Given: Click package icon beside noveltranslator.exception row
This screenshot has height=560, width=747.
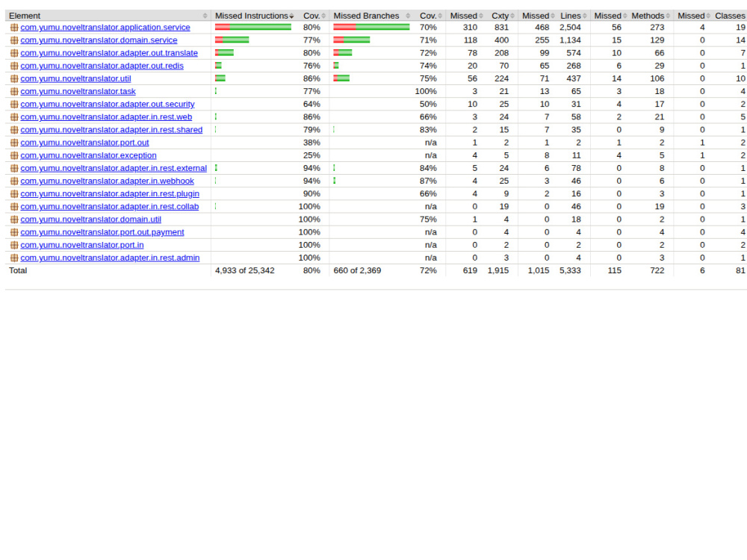Looking at the screenshot, I should (x=14, y=156).
